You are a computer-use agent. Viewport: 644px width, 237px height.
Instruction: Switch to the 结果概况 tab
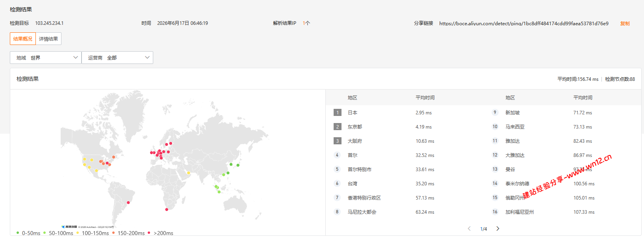click(23, 39)
